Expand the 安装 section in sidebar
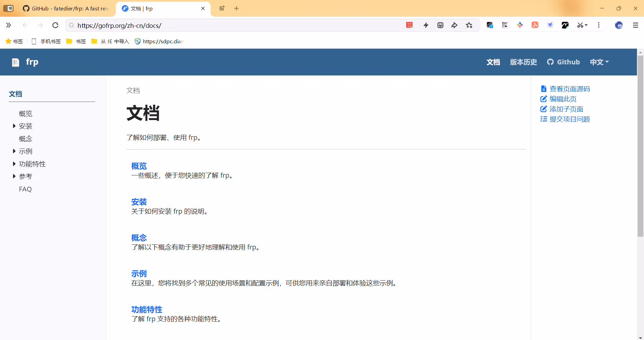The image size is (644, 340). point(22,126)
